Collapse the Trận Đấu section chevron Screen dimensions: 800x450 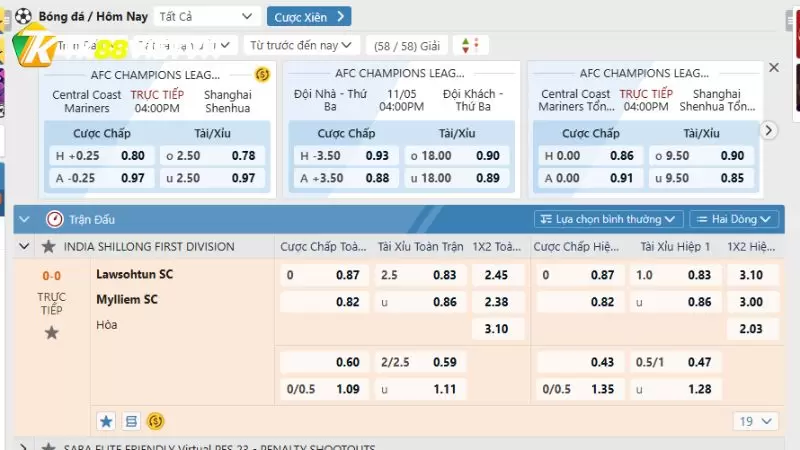(24, 219)
